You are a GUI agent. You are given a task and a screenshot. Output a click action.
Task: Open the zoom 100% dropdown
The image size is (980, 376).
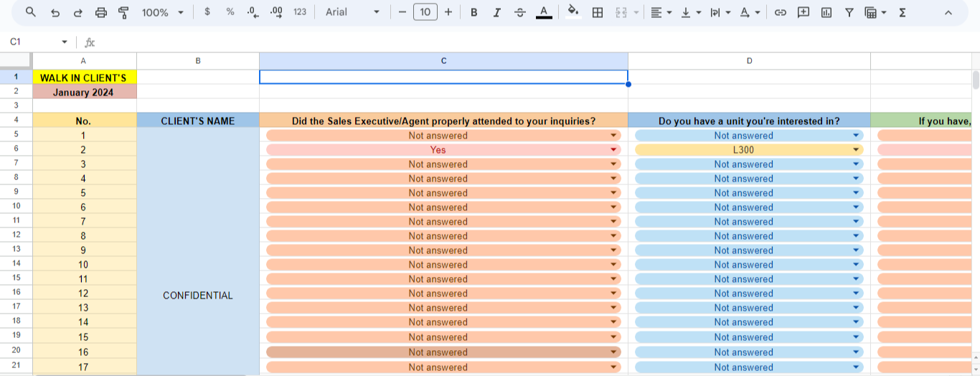point(162,12)
